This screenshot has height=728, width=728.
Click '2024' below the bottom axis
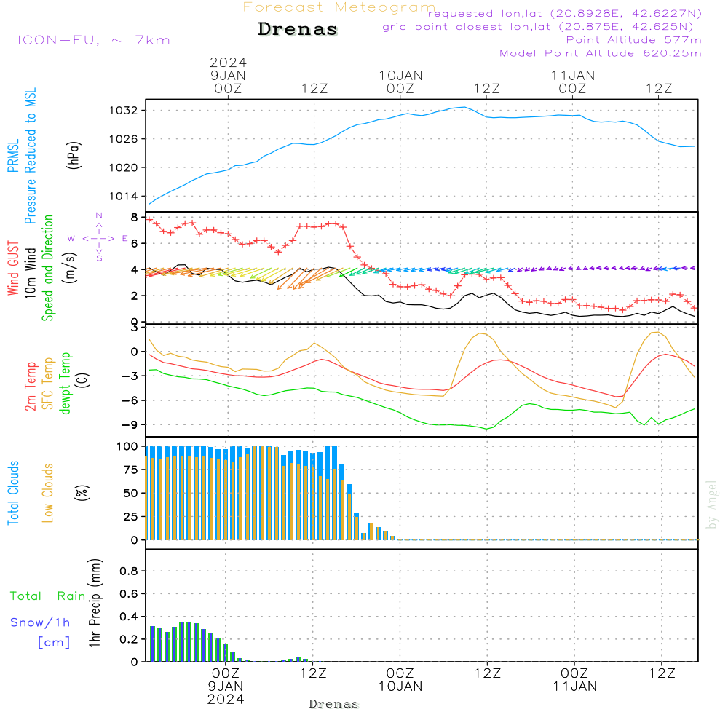click(226, 699)
